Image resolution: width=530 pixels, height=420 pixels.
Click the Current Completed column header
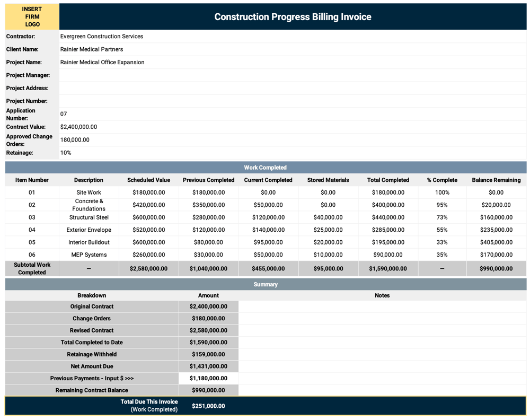click(268, 180)
